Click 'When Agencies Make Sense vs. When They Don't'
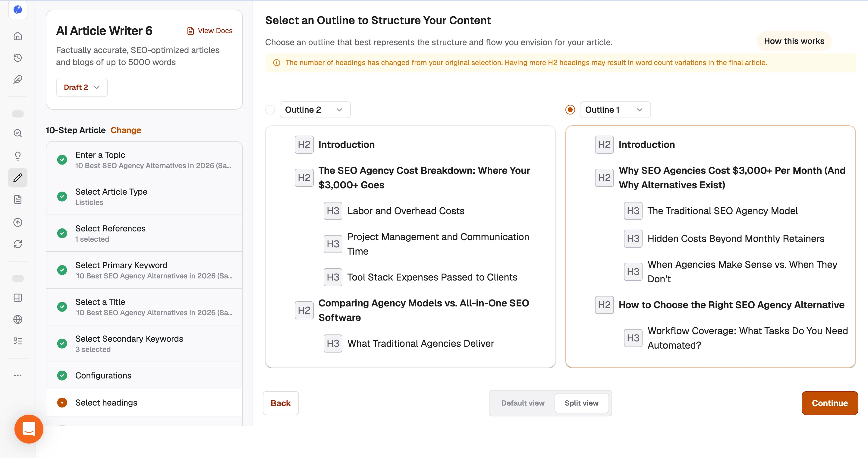 pyautogui.click(x=742, y=272)
